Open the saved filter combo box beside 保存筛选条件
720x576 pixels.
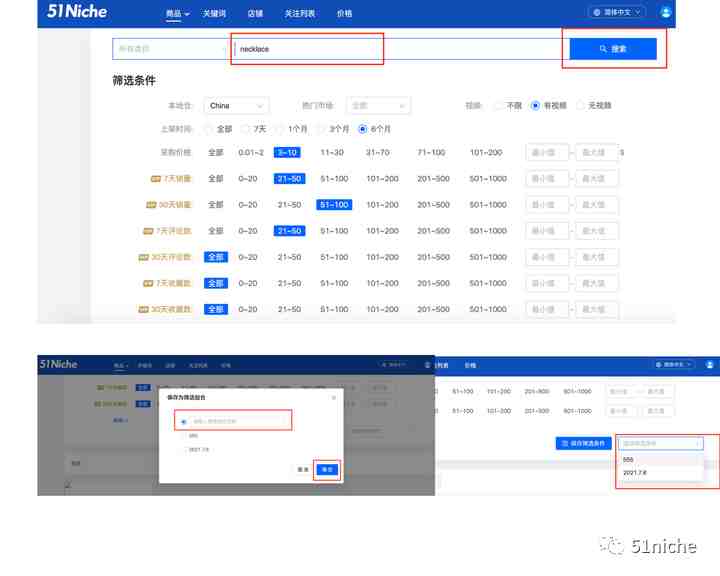[x=660, y=443]
